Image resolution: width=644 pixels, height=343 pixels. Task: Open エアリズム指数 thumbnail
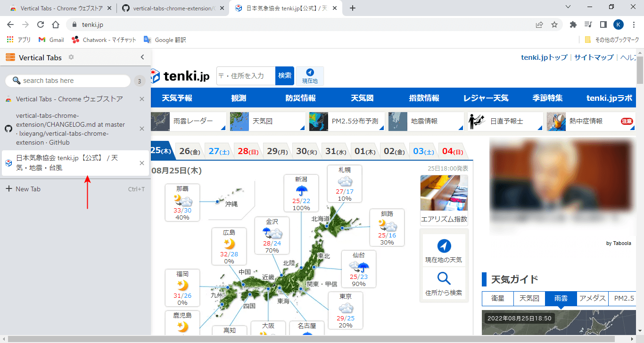coord(444,200)
